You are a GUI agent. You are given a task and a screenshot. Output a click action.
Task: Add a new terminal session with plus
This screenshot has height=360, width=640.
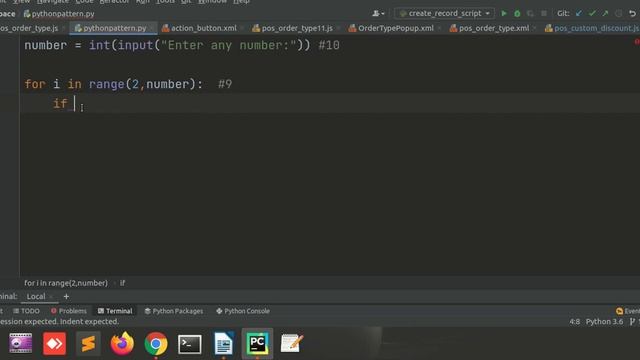(x=66, y=296)
